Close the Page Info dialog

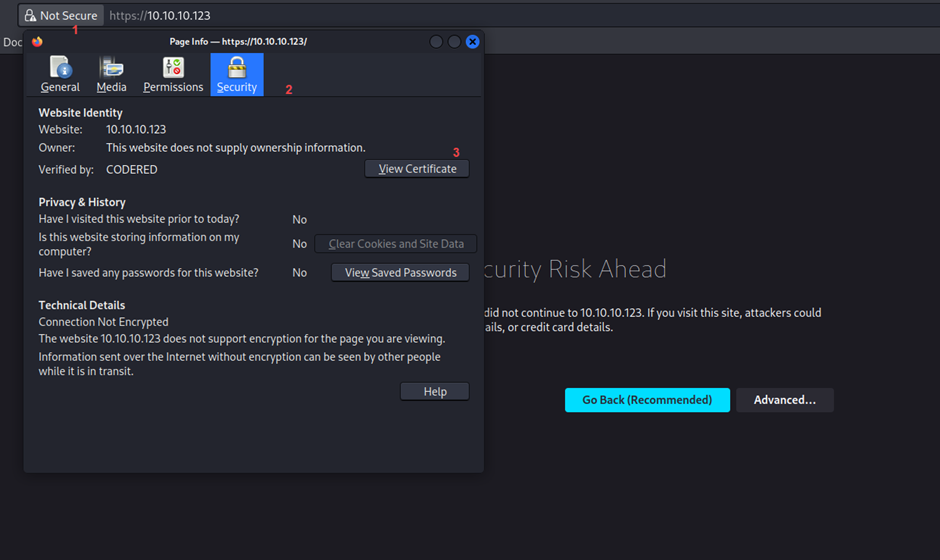pyautogui.click(x=472, y=42)
